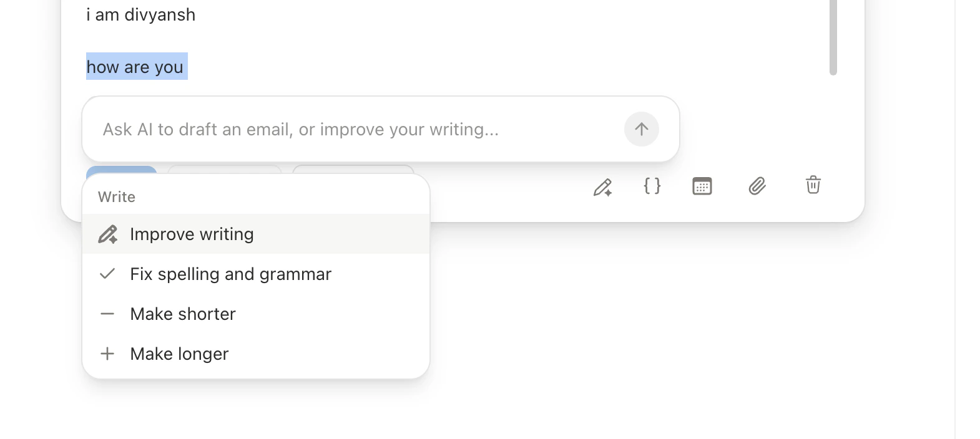Click the pencil icon beside Improve writing
The height and width of the screenshot is (439, 980).
coord(108,234)
